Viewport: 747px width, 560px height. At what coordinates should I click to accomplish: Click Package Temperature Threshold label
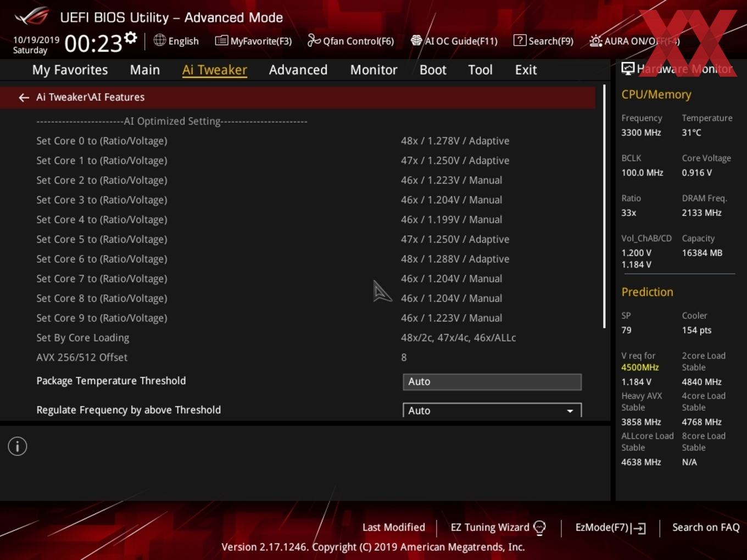click(111, 381)
